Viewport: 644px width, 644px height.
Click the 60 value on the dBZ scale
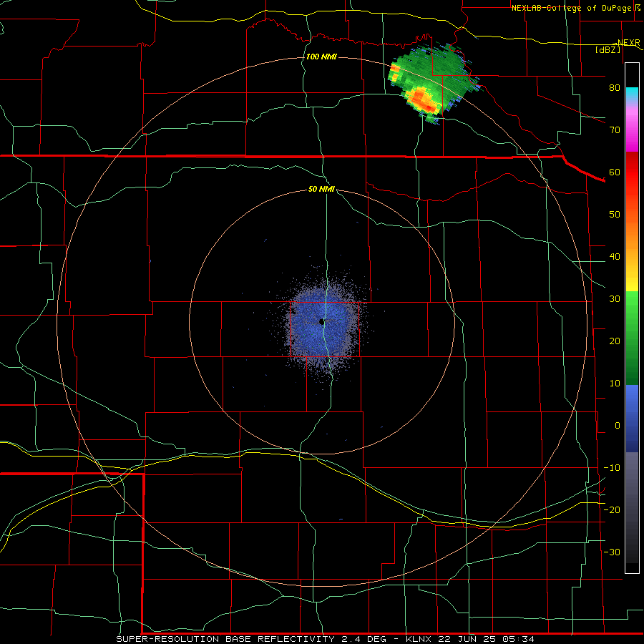point(615,172)
